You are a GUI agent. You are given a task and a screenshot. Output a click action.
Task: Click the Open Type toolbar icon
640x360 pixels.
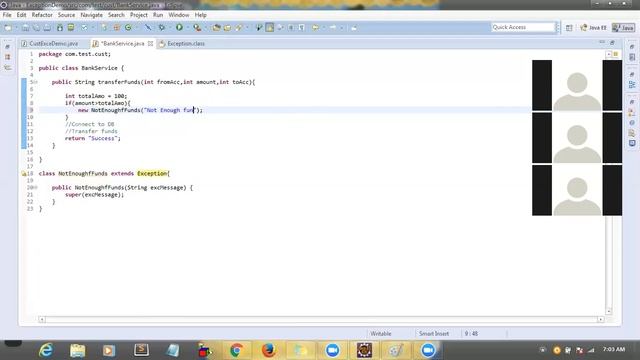pyautogui.click(x=216, y=28)
